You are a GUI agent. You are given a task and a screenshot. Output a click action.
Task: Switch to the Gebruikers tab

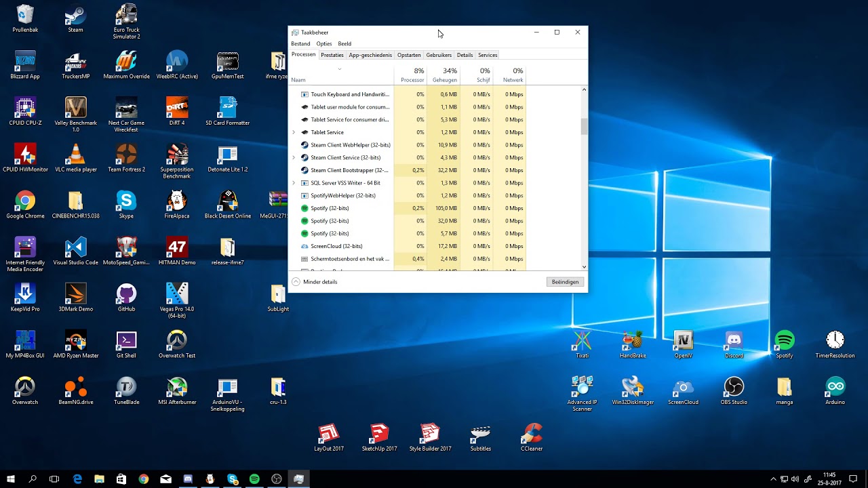tap(439, 55)
